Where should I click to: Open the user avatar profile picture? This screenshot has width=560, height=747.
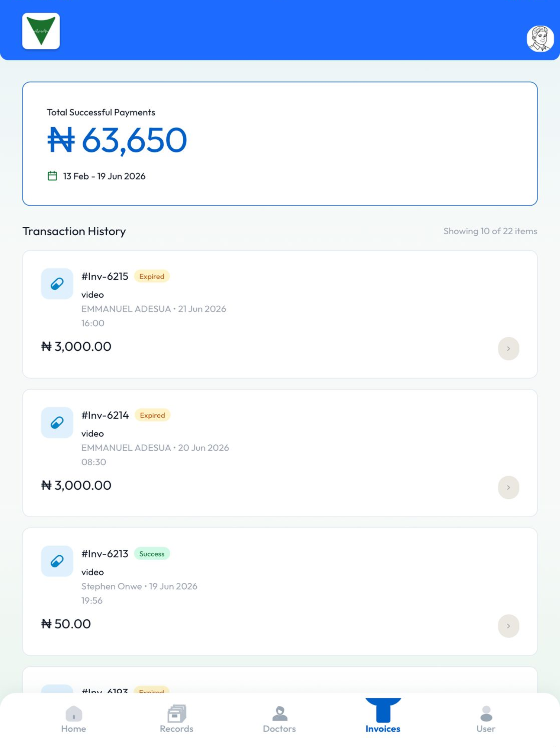pyautogui.click(x=540, y=39)
